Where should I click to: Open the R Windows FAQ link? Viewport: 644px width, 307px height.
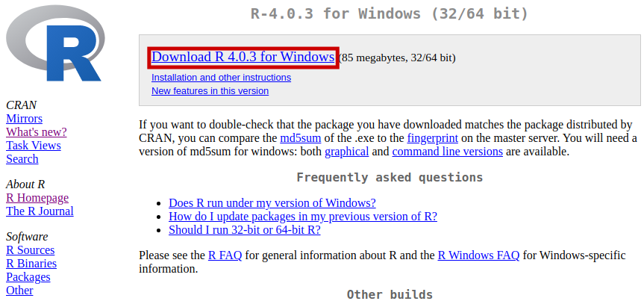[x=478, y=255]
